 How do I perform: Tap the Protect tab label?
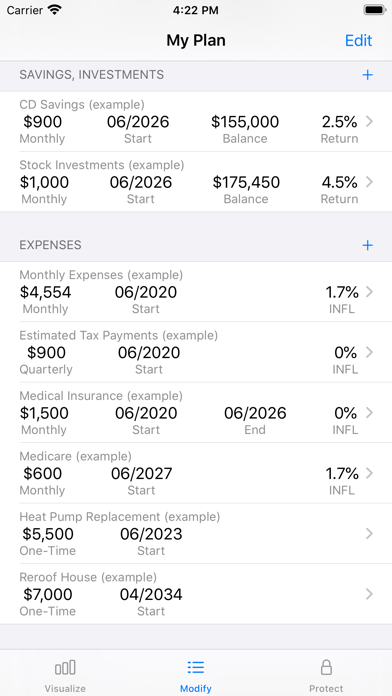[326, 688]
